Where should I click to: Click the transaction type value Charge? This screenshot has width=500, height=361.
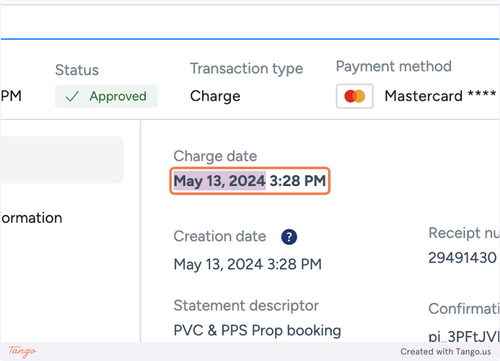tap(215, 96)
